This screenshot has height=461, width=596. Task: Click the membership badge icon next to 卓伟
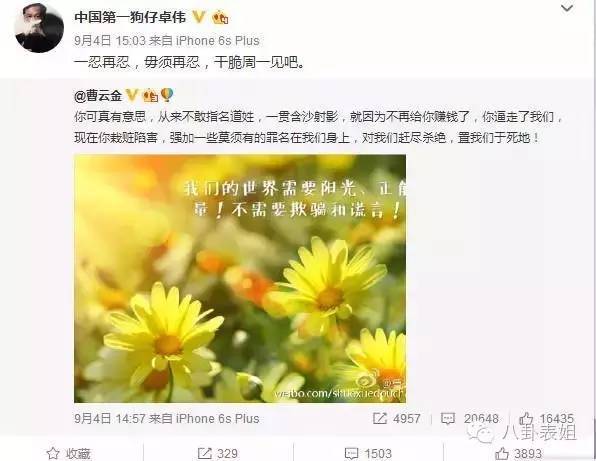[220, 17]
